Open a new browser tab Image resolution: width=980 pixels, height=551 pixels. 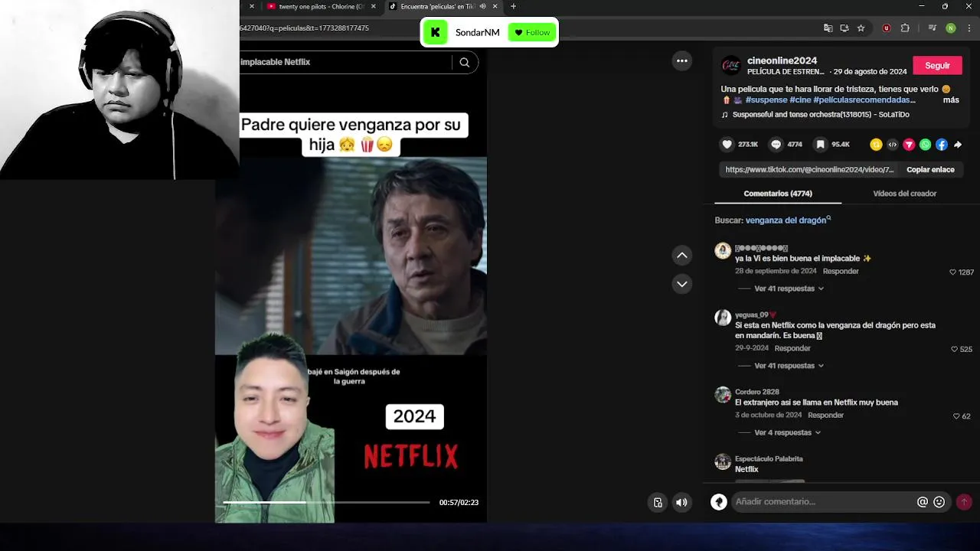513,6
